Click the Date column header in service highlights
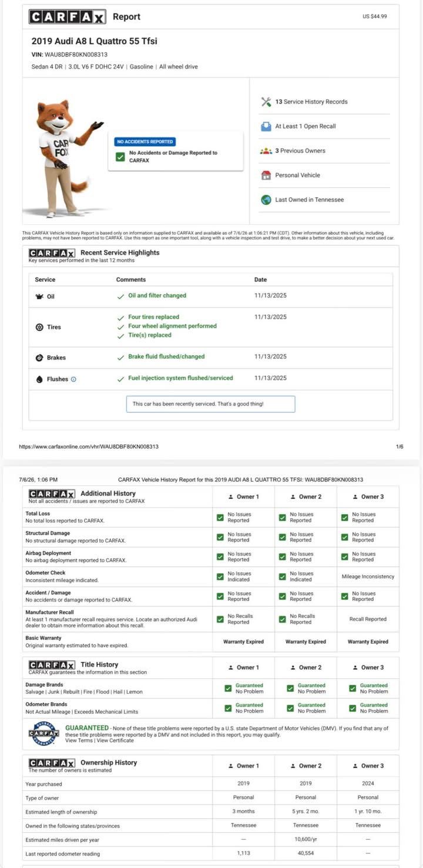The width and height of the screenshot is (423, 868). coord(260,279)
